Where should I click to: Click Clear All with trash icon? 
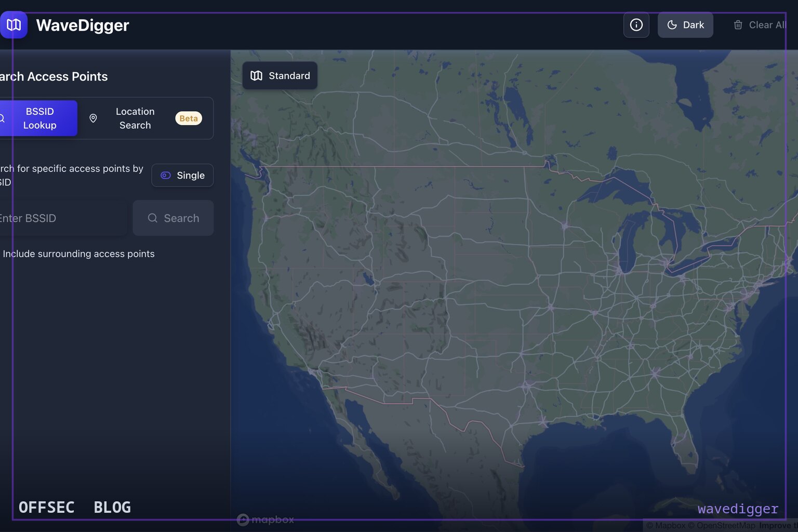click(x=760, y=25)
